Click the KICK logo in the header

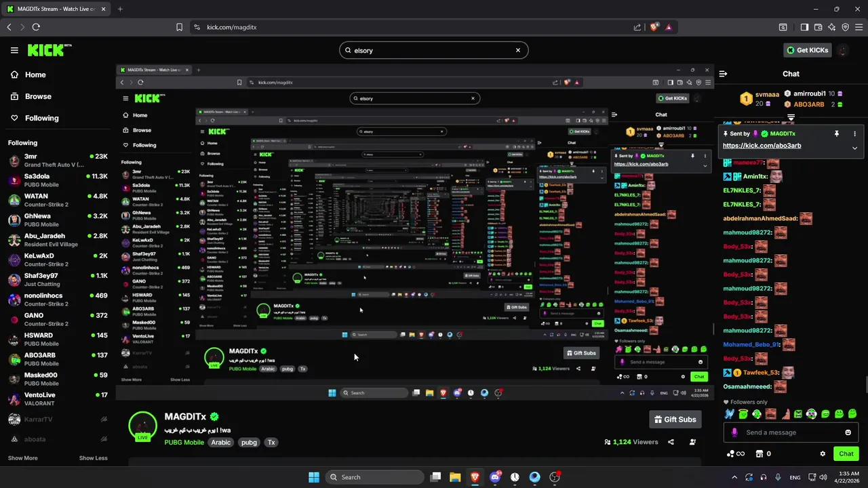point(49,50)
